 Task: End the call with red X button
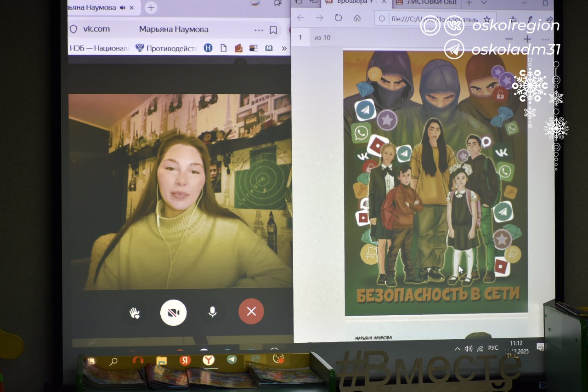click(251, 312)
